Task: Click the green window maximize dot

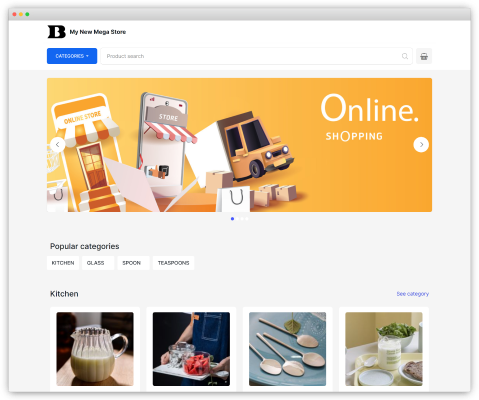Action: 27,14
